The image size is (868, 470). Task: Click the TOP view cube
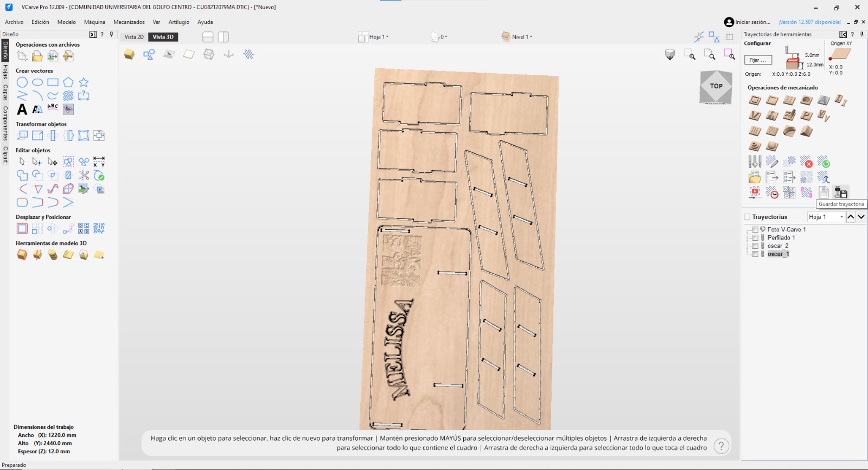[x=716, y=86]
